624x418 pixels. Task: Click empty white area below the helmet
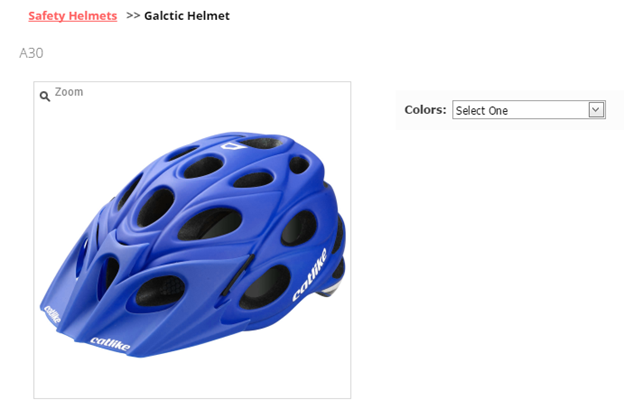tap(192, 378)
